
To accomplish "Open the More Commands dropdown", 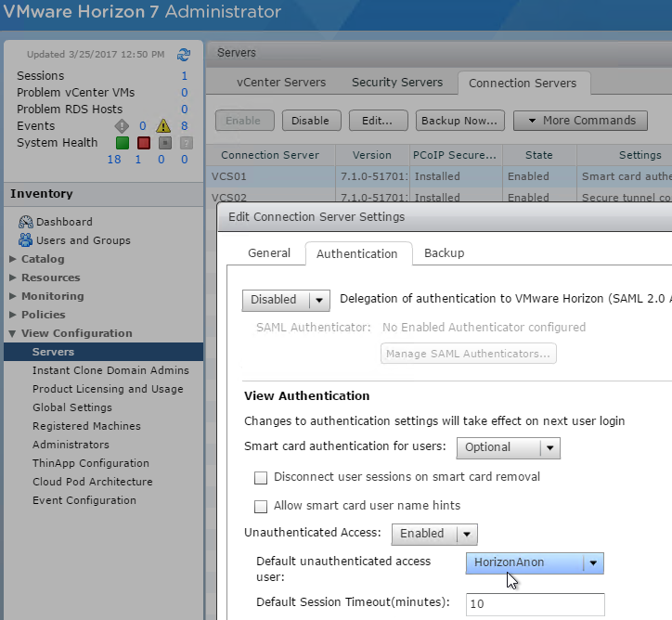I will pyautogui.click(x=580, y=121).
